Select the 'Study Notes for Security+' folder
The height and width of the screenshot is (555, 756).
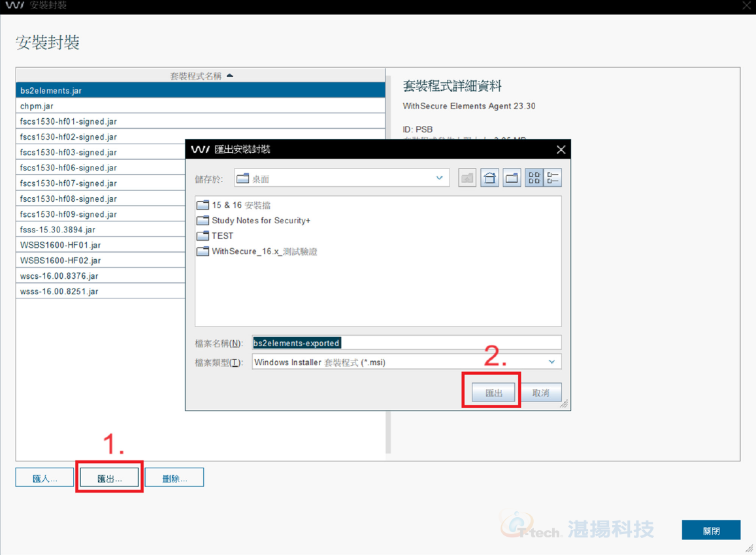[x=254, y=221]
